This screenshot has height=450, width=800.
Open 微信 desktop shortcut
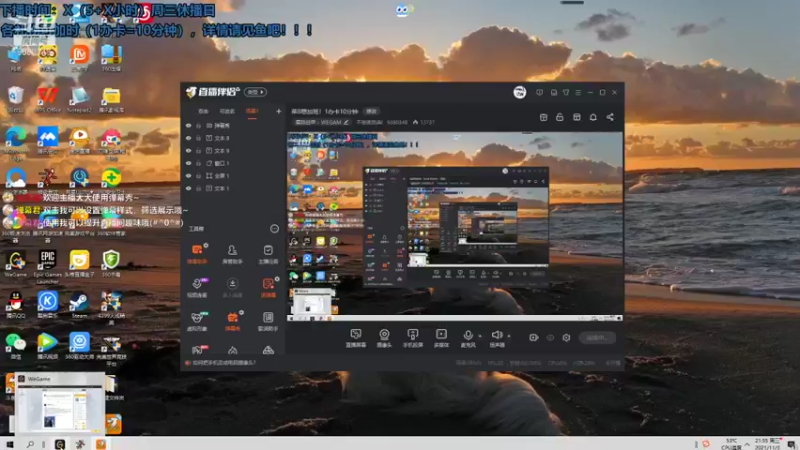[x=16, y=346]
